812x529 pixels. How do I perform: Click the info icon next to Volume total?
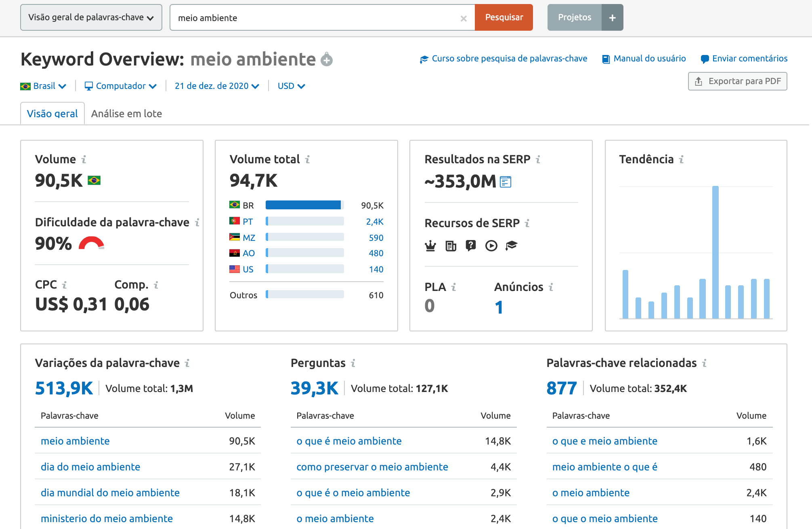tap(307, 160)
